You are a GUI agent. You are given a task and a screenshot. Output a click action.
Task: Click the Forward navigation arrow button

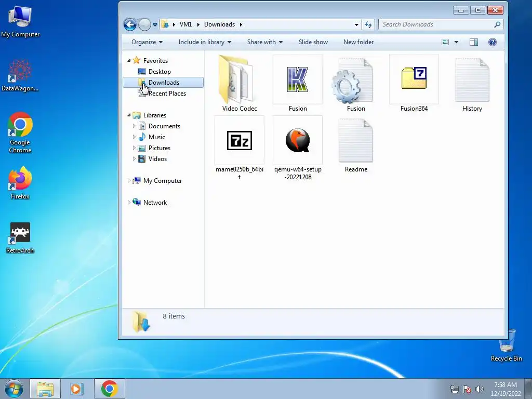click(x=144, y=24)
